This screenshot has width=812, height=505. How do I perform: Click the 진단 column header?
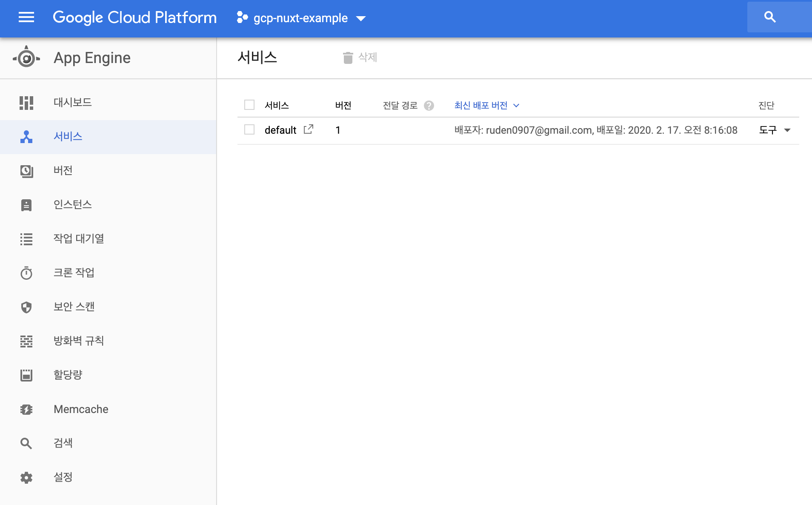[x=766, y=105]
